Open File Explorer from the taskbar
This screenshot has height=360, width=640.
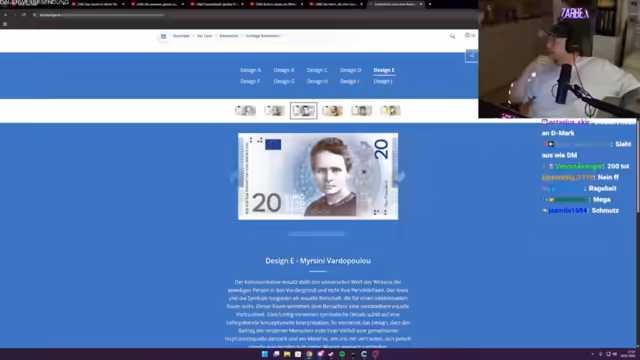click(287, 354)
